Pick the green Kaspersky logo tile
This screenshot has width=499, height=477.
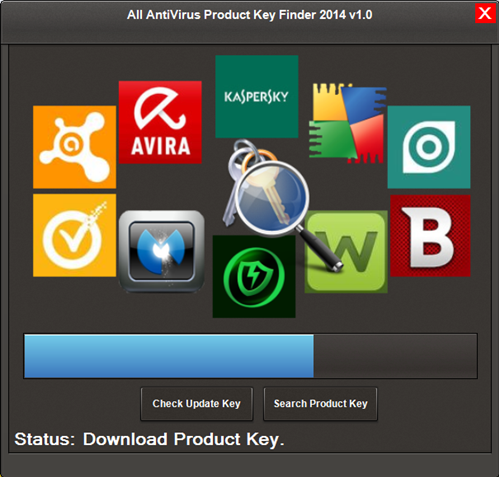(257, 97)
